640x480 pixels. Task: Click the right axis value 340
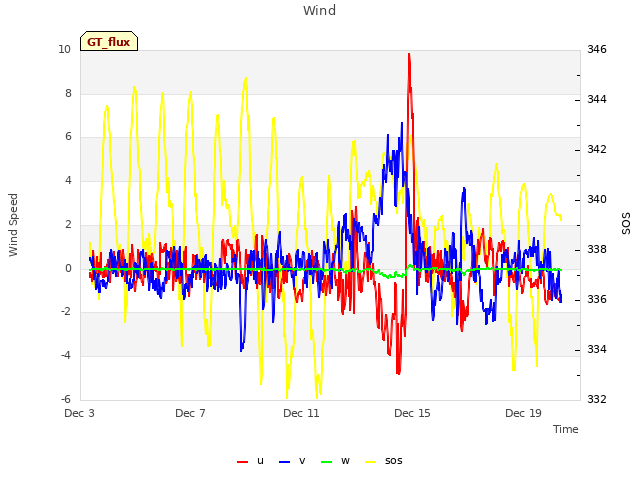coord(597,200)
